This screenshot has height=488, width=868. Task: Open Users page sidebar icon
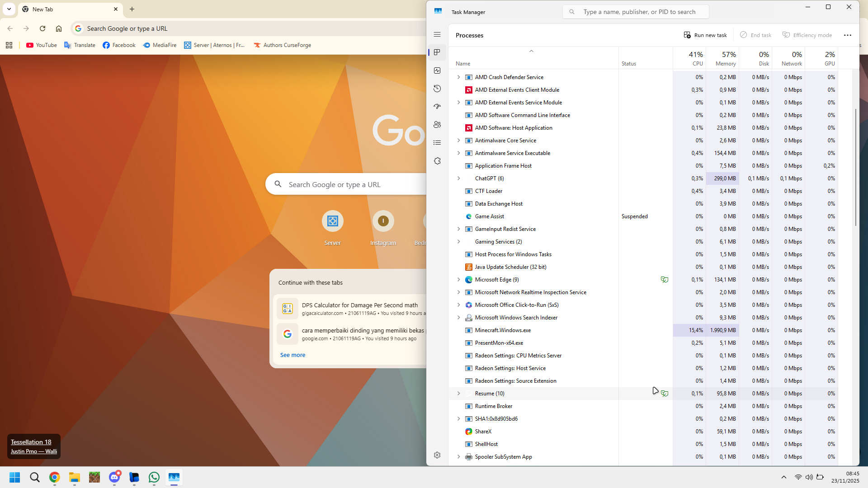[x=437, y=125]
